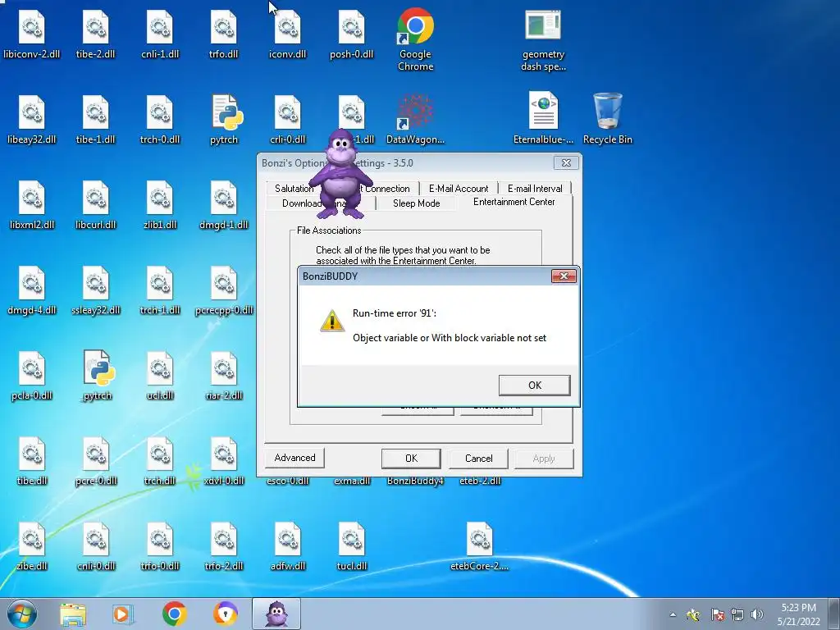Click the purple Bonzi gorilla character
The height and width of the screenshot is (630, 840).
tap(340, 174)
